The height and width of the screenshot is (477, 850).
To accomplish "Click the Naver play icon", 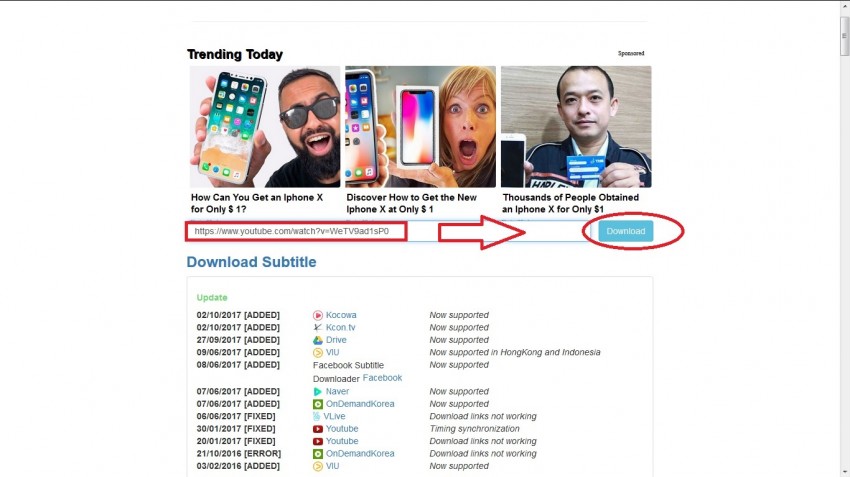I will (x=318, y=391).
